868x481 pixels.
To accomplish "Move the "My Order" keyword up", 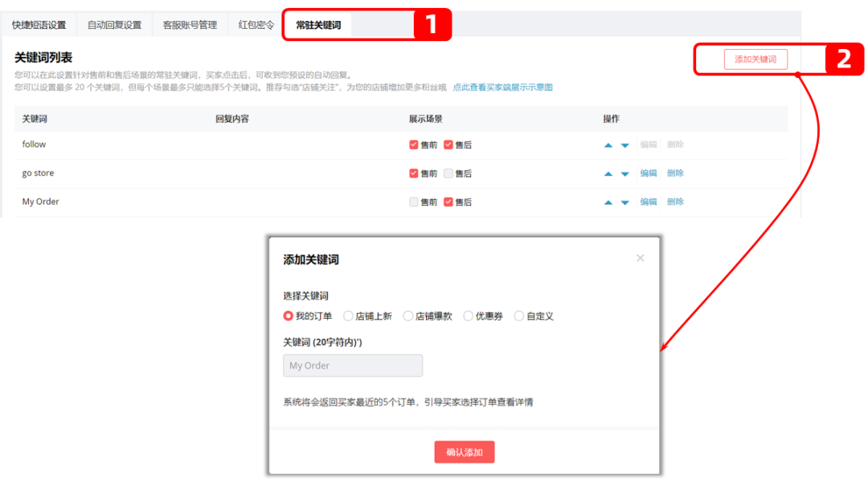I will [608, 202].
